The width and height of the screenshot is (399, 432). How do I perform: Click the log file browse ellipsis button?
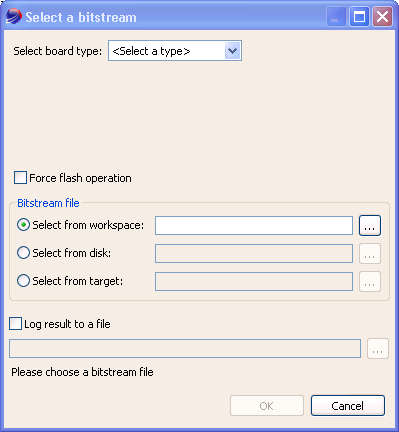[x=378, y=349]
